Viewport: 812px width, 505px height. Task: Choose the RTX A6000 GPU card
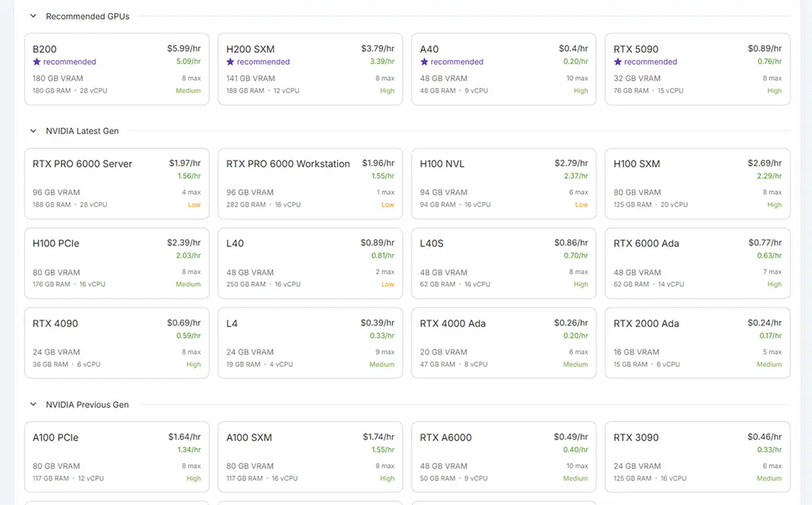[504, 457]
